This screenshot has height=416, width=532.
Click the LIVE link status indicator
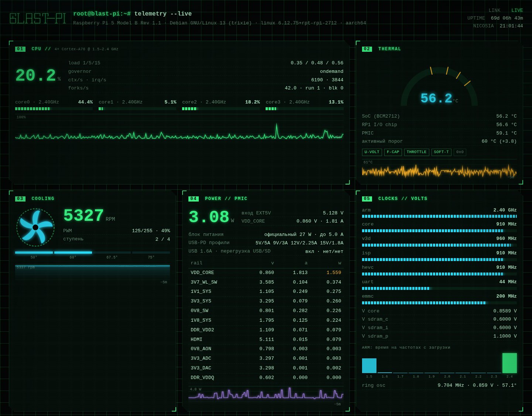point(517,10)
